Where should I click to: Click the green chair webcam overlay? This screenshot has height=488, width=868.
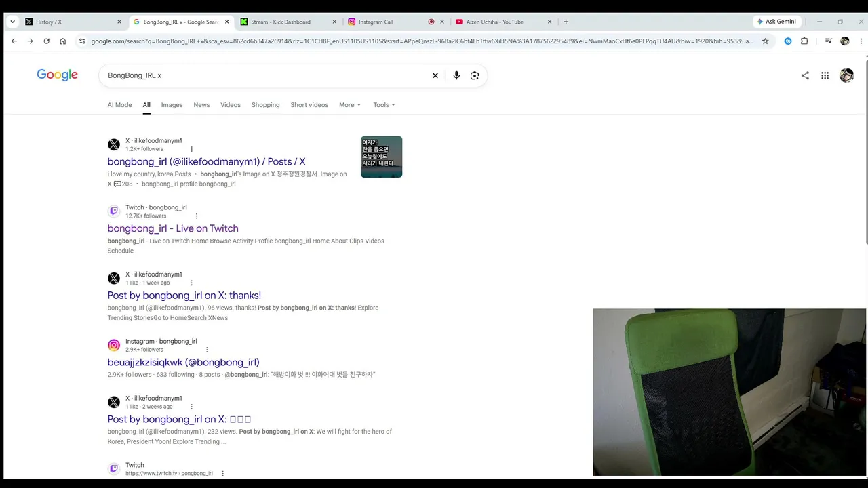[x=730, y=392]
